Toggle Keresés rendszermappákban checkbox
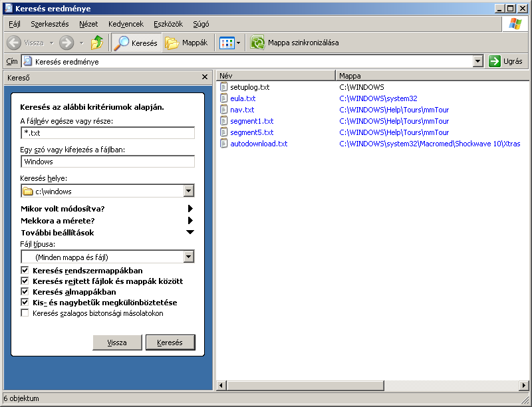The width and height of the screenshot is (532, 407). point(25,270)
